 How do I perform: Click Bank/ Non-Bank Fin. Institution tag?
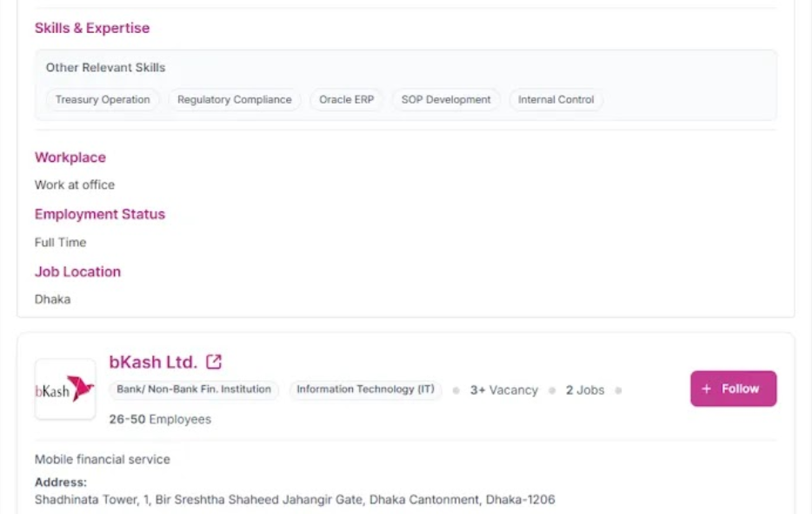[194, 389]
